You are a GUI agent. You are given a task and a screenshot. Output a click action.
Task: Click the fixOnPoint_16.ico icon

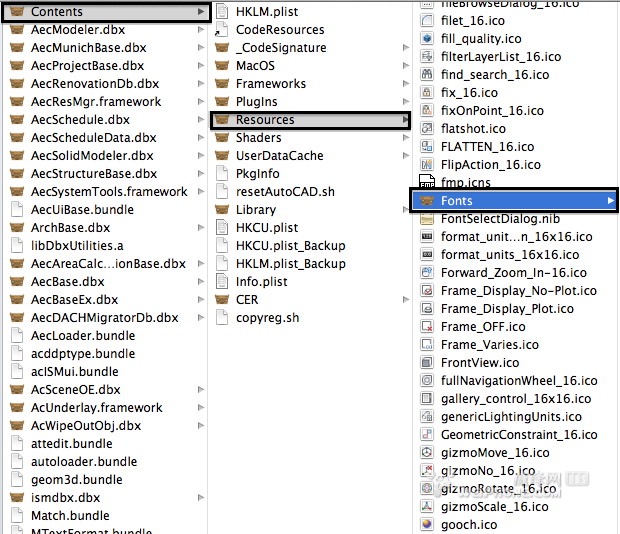(x=427, y=110)
